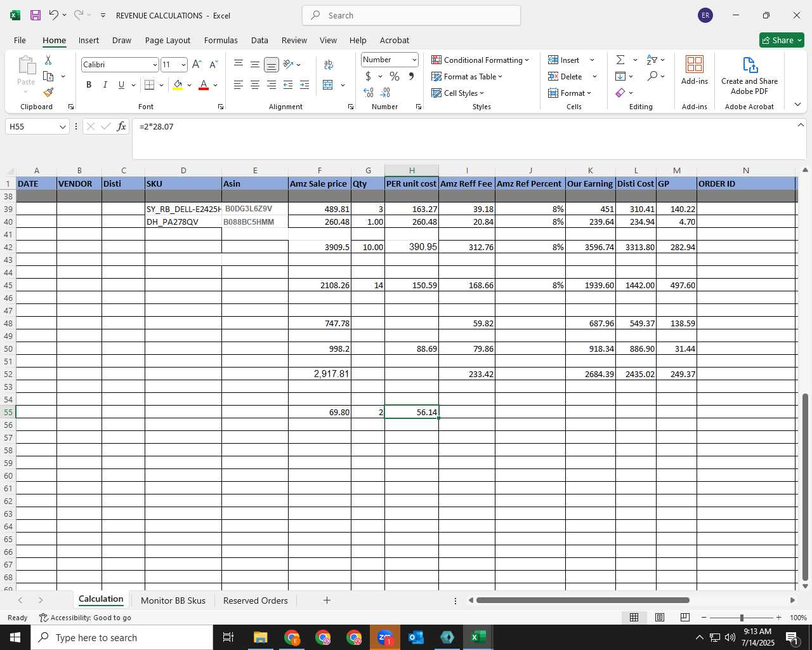Open the Number format dropdown
The height and width of the screenshot is (650, 812).
(414, 60)
